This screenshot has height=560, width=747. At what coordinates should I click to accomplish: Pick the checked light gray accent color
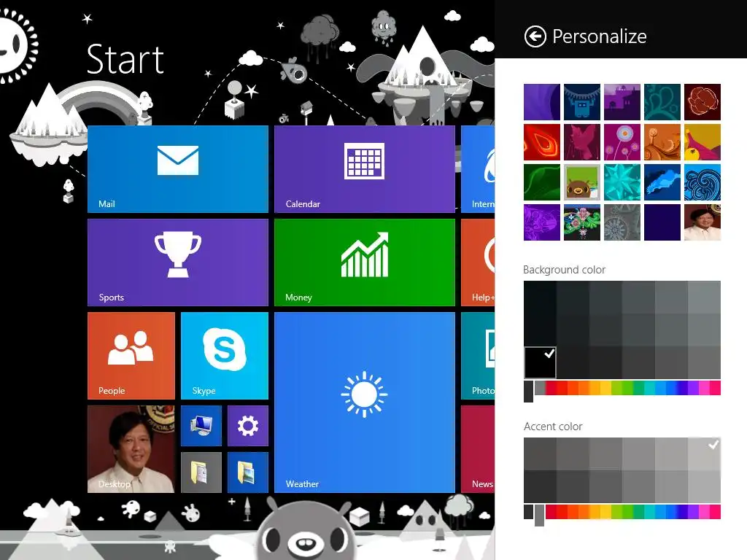(704, 454)
